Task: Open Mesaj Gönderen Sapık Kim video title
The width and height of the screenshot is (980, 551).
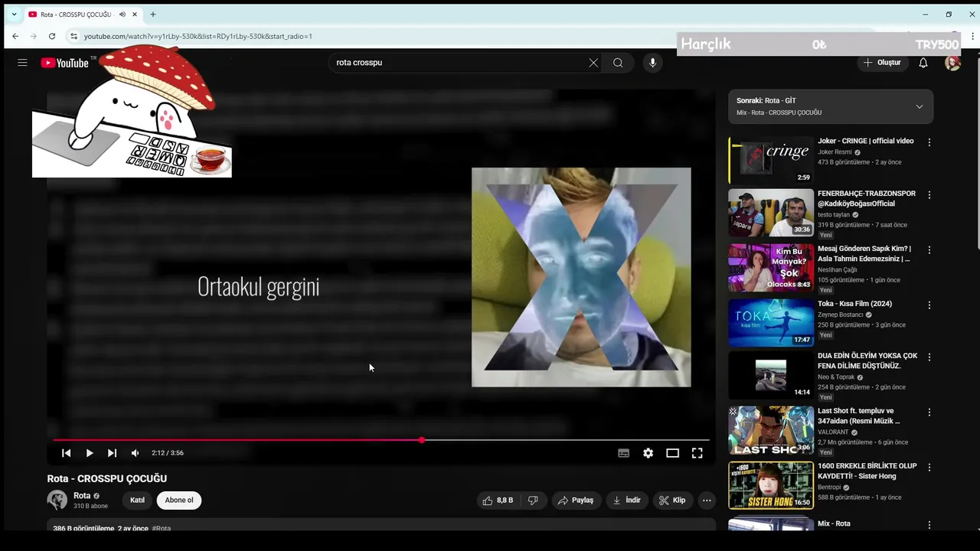Action: click(864, 254)
